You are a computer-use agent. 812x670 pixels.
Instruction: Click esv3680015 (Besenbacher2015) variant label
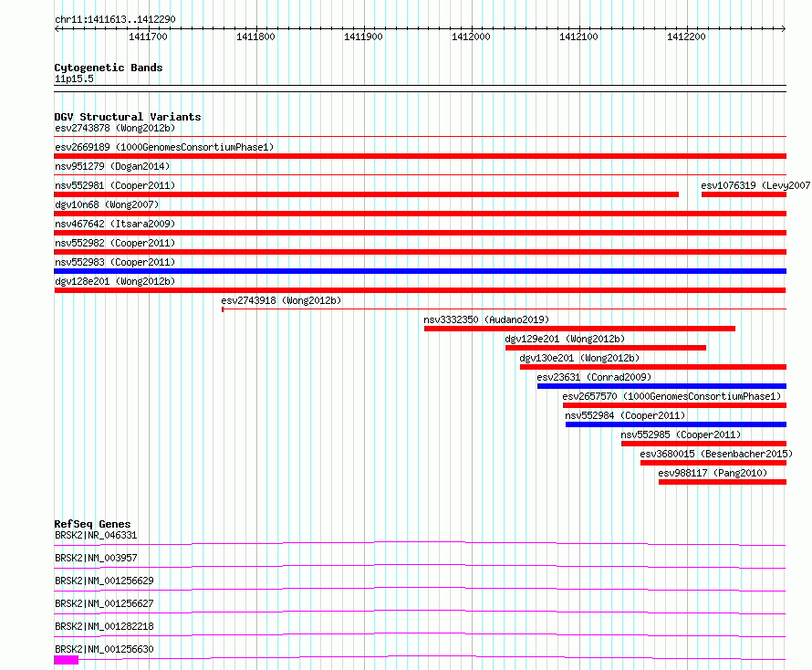[x=716, y=454]
